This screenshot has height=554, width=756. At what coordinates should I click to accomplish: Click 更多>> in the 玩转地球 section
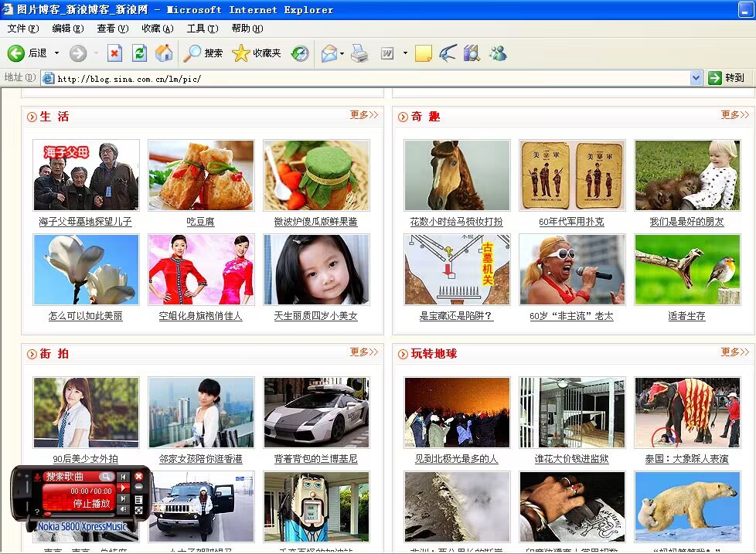tap(735, 352)
